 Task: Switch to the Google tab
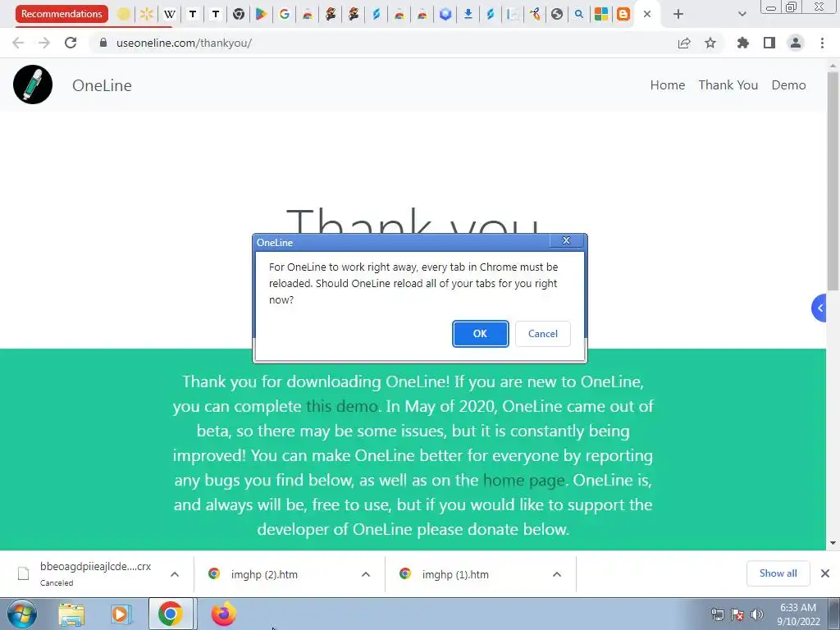coord(285,14)
